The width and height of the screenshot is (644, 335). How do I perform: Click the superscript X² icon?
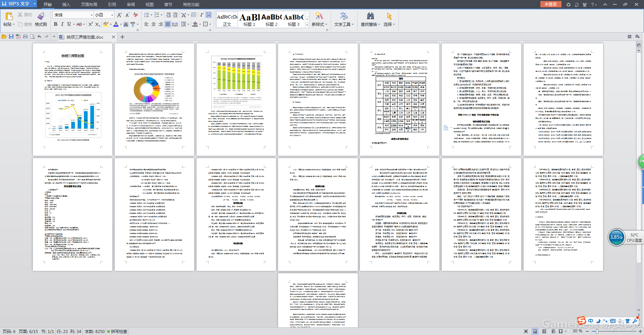[91, 24]
